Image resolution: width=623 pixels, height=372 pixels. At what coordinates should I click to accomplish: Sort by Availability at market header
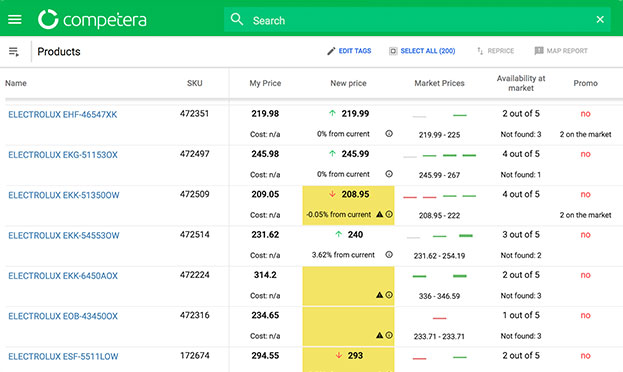(x=521, y=83)
